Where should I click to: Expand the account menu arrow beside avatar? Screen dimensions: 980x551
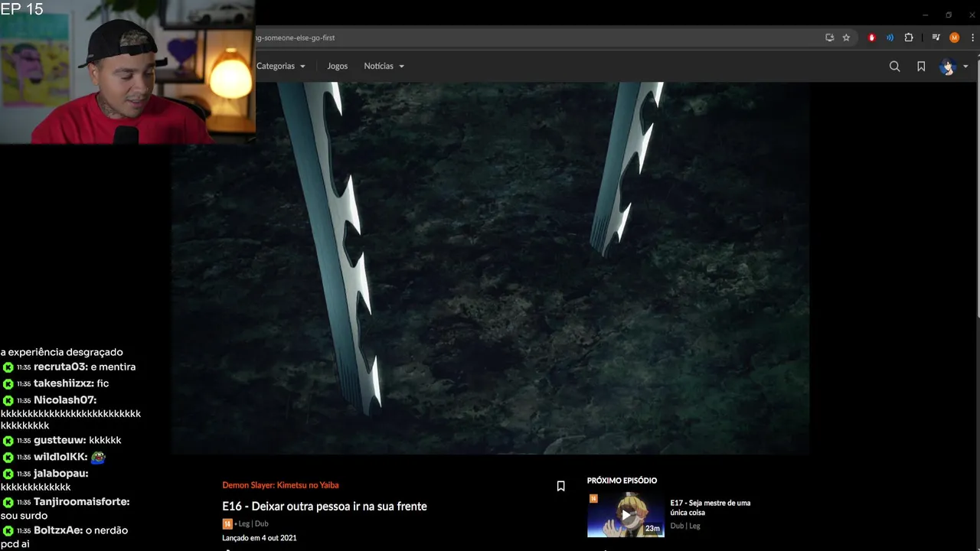tap(965, 67)
